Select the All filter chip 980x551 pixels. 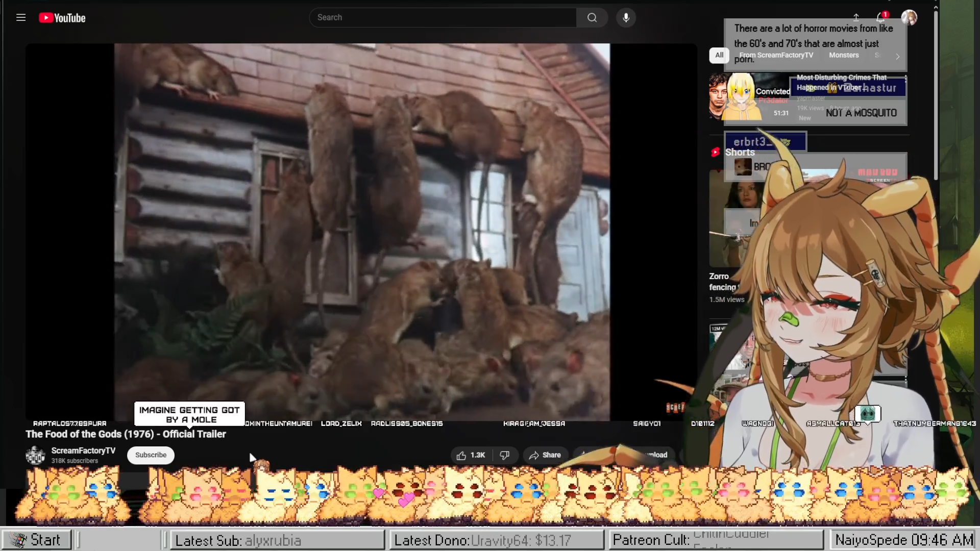click(719, 55)
